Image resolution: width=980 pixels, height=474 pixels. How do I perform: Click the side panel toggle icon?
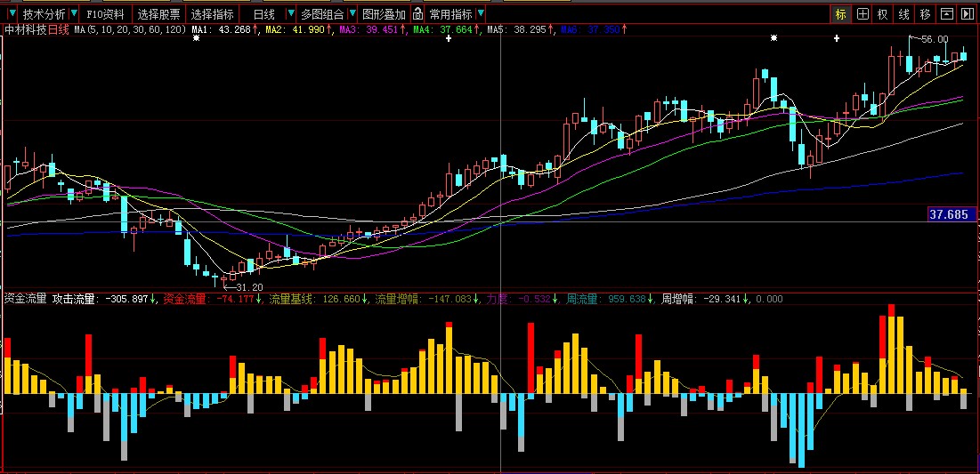tap(968, 14)
